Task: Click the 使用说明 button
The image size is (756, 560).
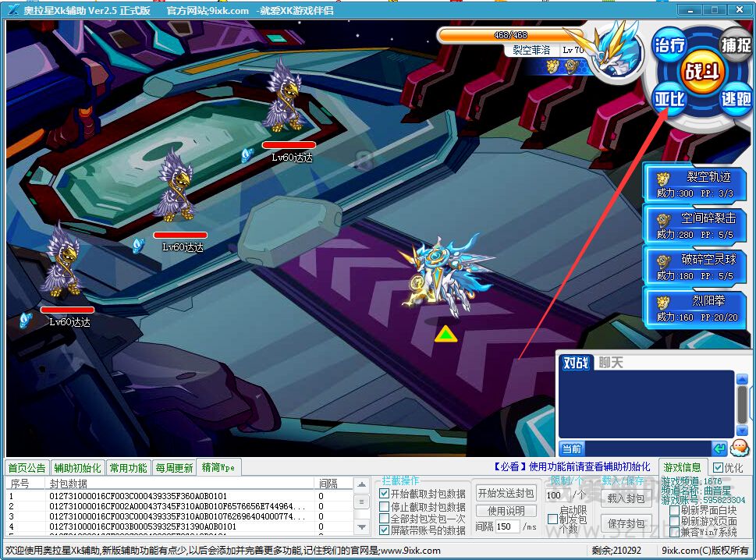Action: click(506, 510)
